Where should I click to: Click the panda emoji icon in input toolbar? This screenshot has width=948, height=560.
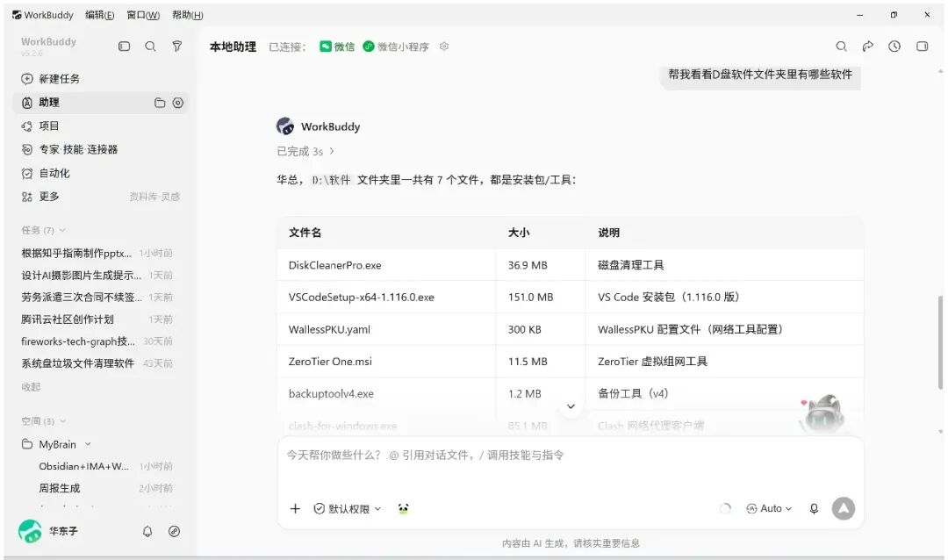click(403, 508)
